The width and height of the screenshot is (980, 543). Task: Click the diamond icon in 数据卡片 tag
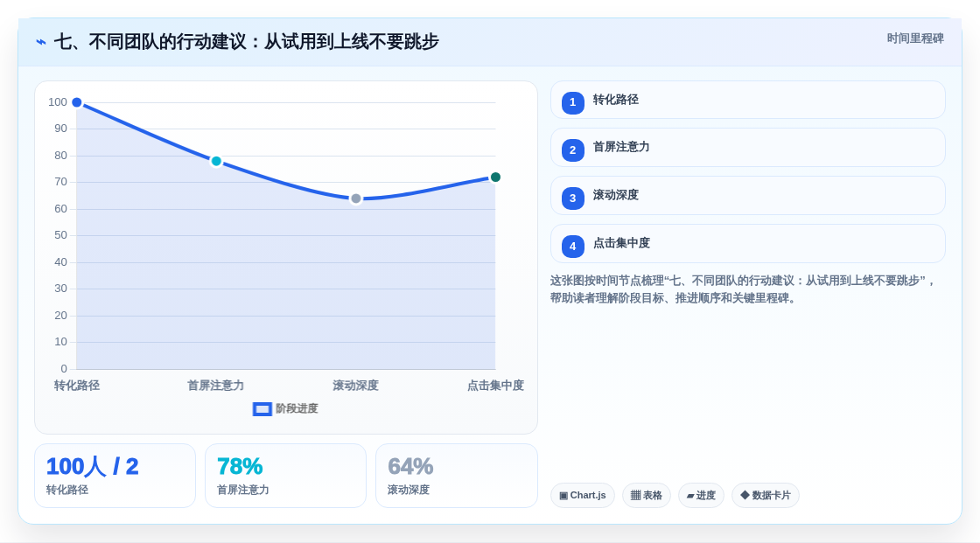click(745, 495)
